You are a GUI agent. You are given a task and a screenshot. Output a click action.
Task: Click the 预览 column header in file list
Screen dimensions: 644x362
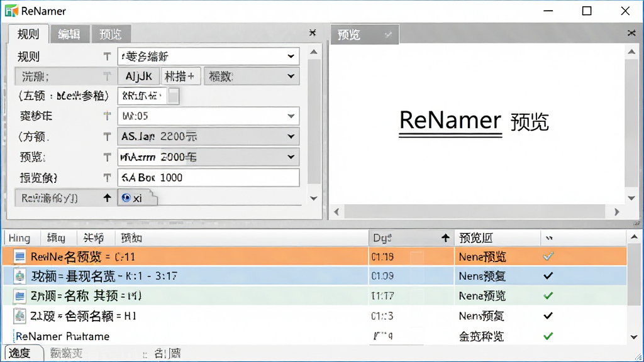point(497,238)
